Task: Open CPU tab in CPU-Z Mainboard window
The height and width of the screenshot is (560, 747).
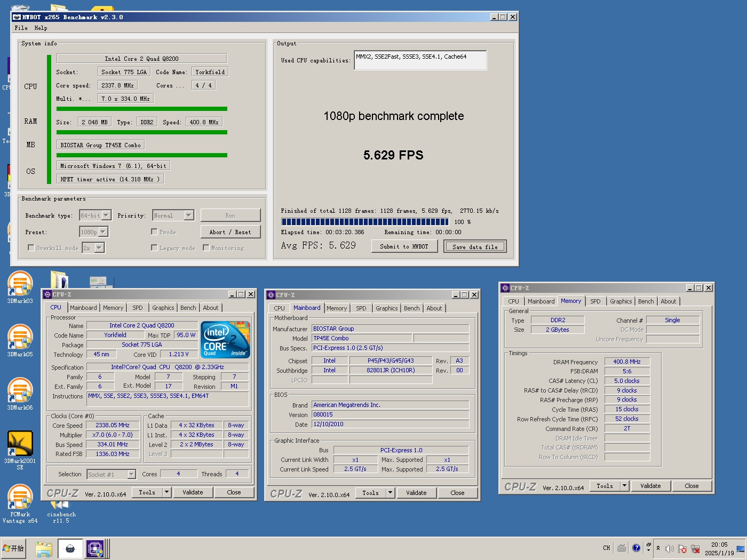Action: point(280,308)
